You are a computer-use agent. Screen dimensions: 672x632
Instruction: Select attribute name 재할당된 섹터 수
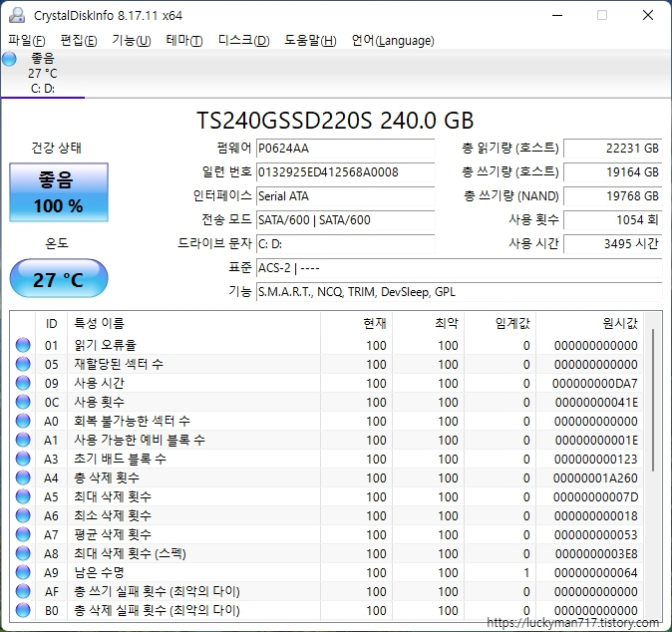coord(119,364)
